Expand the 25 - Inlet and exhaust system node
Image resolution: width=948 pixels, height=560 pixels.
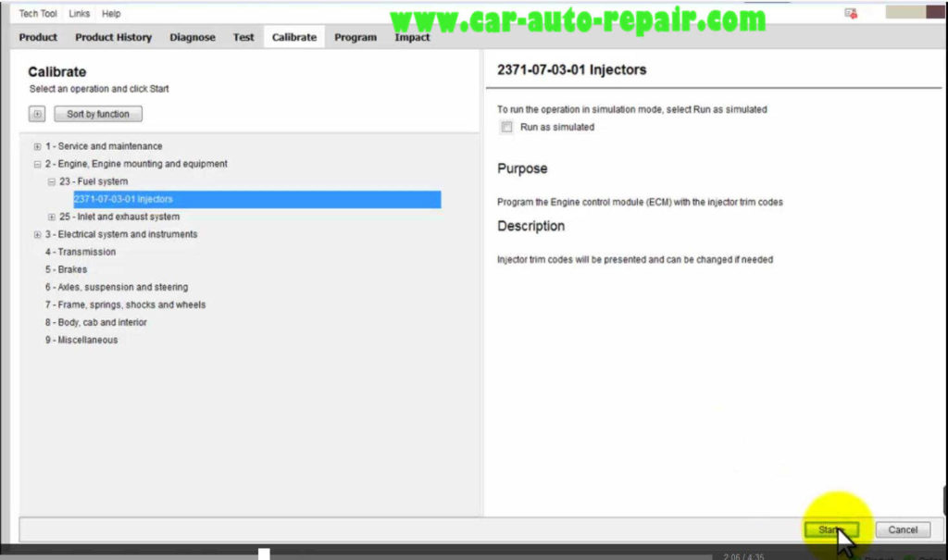[x=52, y=217]
